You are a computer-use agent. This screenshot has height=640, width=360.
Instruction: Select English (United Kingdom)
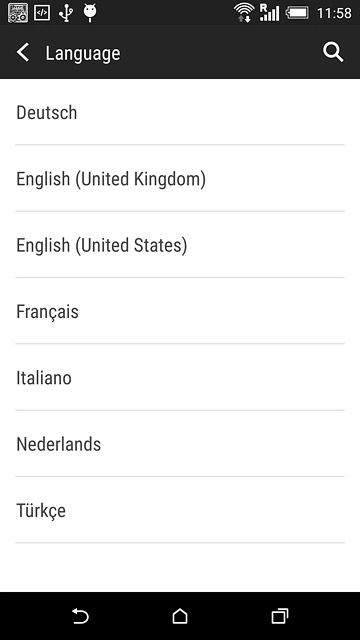[x=180, y=178]
